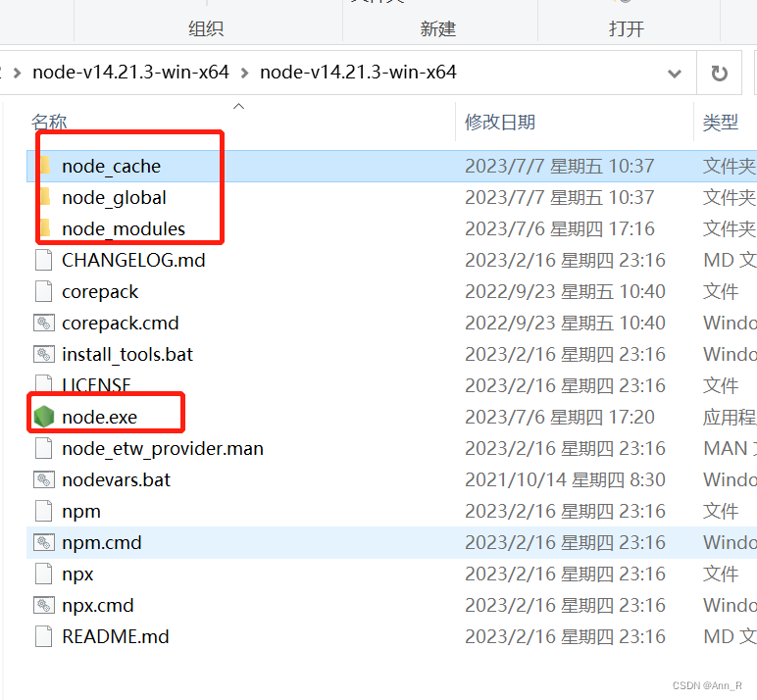
Task: Select the README.md file name
Action: (x=116, y=636)
